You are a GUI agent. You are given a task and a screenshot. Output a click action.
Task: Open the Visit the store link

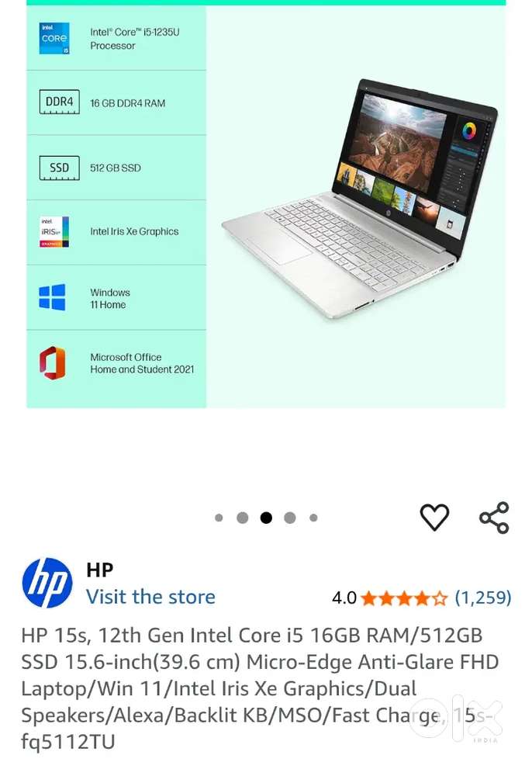(x=150, y=597)
